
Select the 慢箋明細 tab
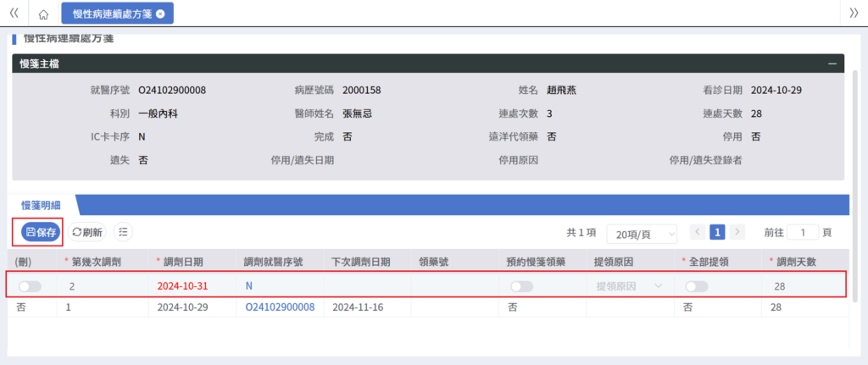(41, 205)
